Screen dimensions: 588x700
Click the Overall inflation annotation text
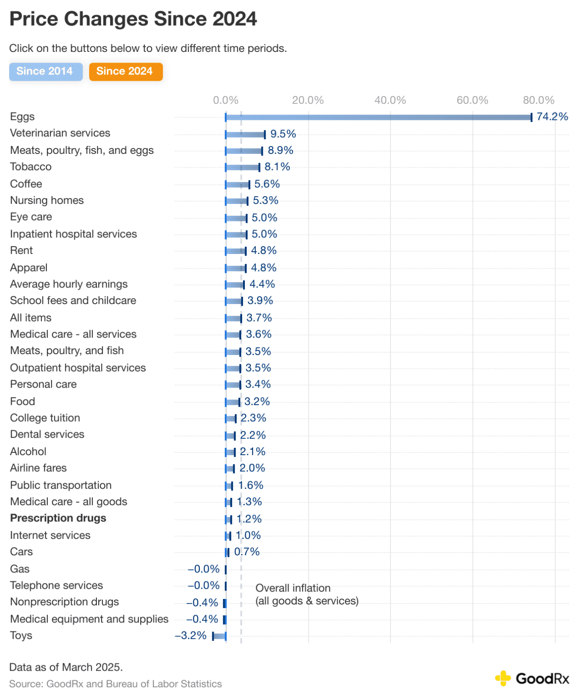[x=307, y=594]
